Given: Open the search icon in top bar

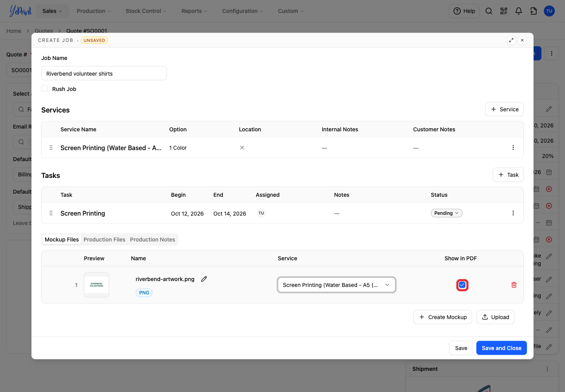Looking at the screenshot, I should tap(489, 11).
